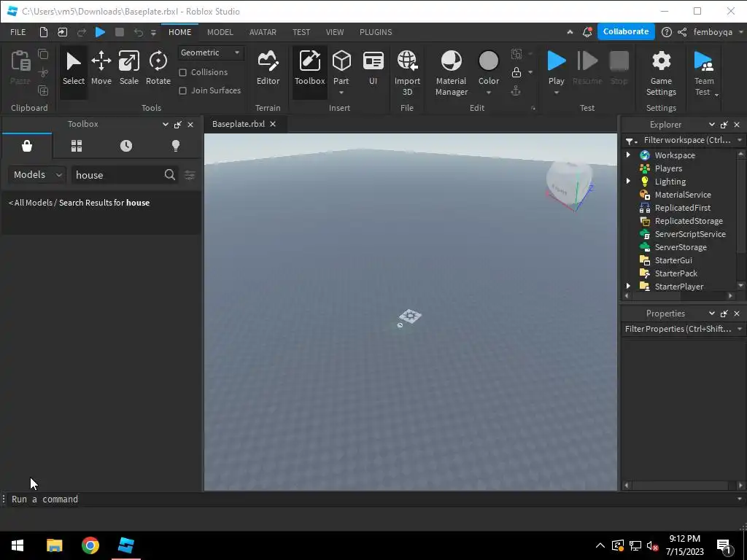Close the Baseplate.rbxl tab
747x560 pixels.
(273, 124)
